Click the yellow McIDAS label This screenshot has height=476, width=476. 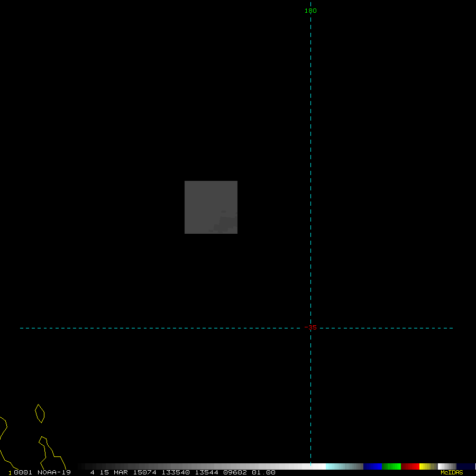tap(452, 472)
